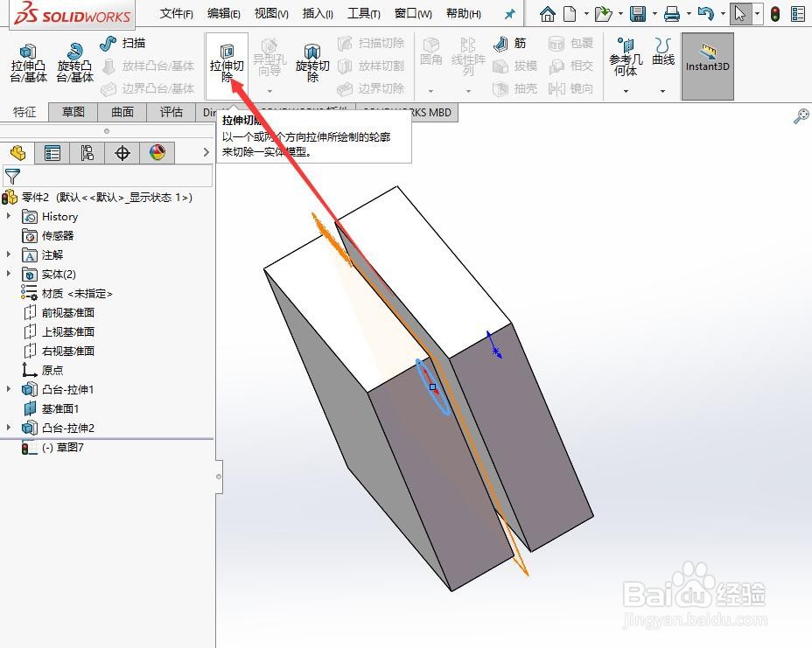812x648 pixels.
Task: Click the Revolved Cut (旋转切除) tool
Action: [312, 63]
